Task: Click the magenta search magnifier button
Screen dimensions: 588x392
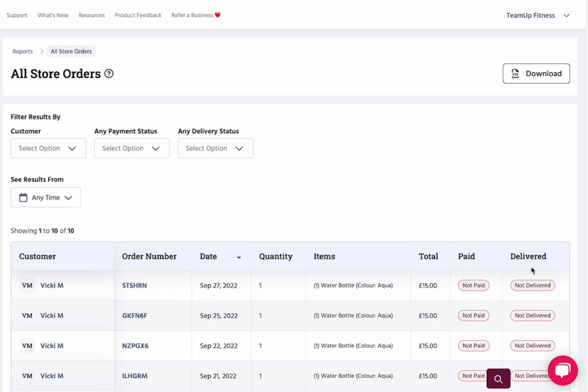Action: (498, 379)
